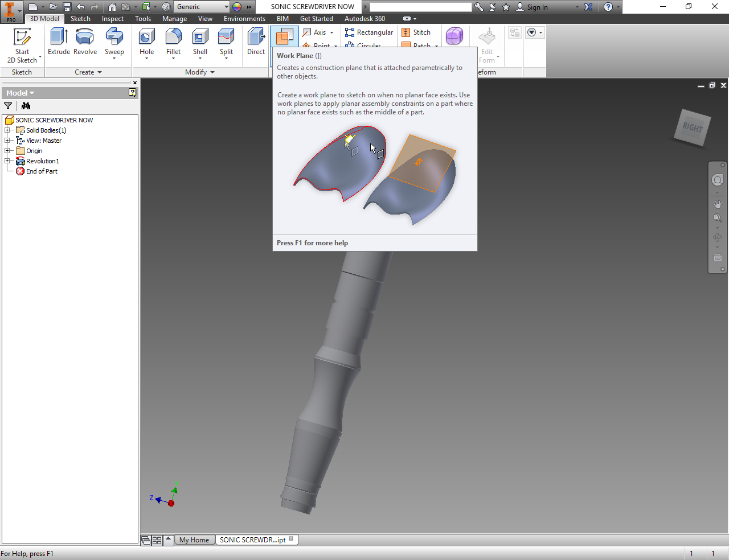729x560 pixels.
Task: Click the Autodesk Exchange X icon
Action: click(x=588, y=7)
